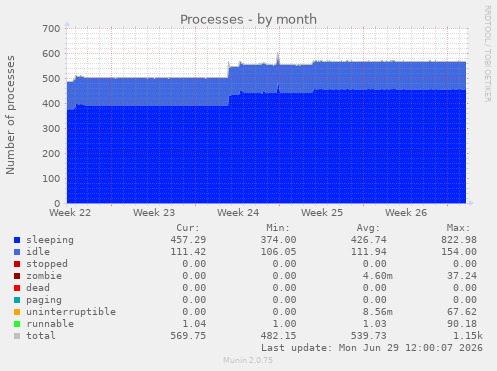Click idle maximum value 154.00
497x371 pixels.
pos(459,252)
